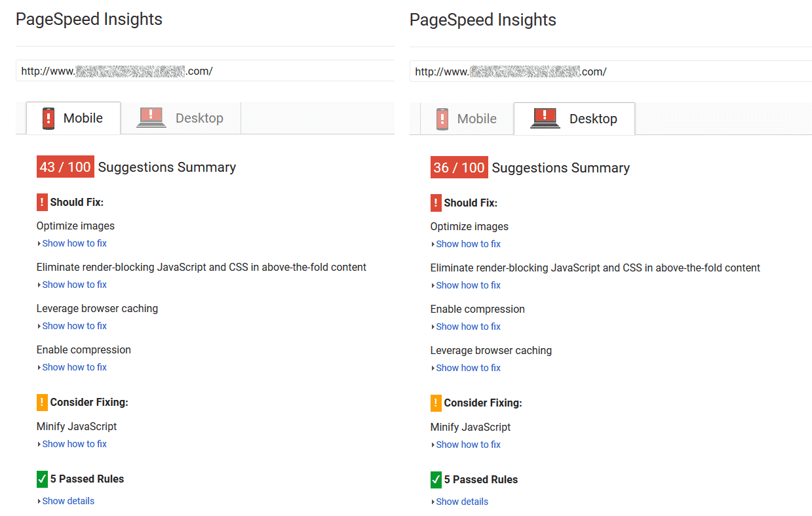Click orange Consider Fixing icon in left panel
Viewport: 812px width, 516px height.
click(x=42, y=403)
